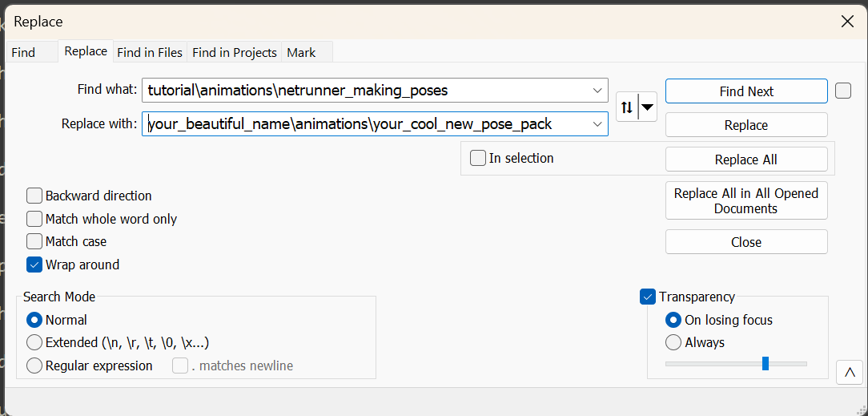Image resolution: width=868 pixels, height=416 pixels.
Task: Click inside the Replace with text field
Action: tap(368, 124)
